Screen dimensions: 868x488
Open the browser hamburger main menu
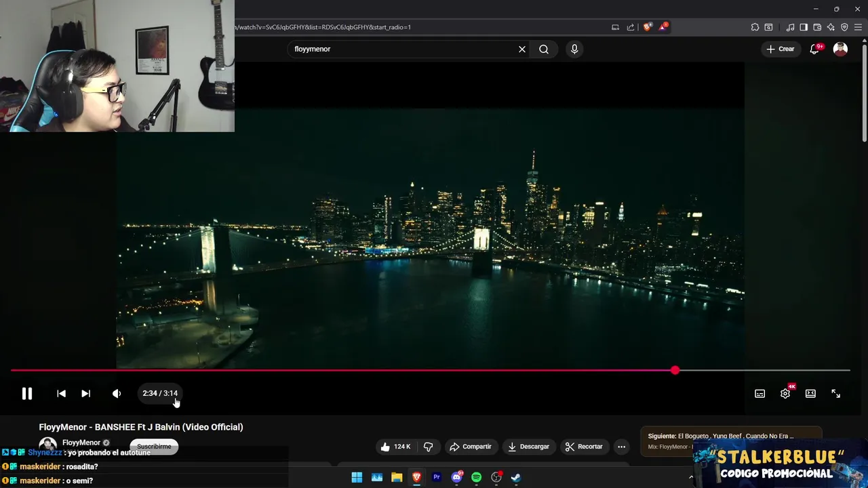pyautogui.click(x=858, y=27)
